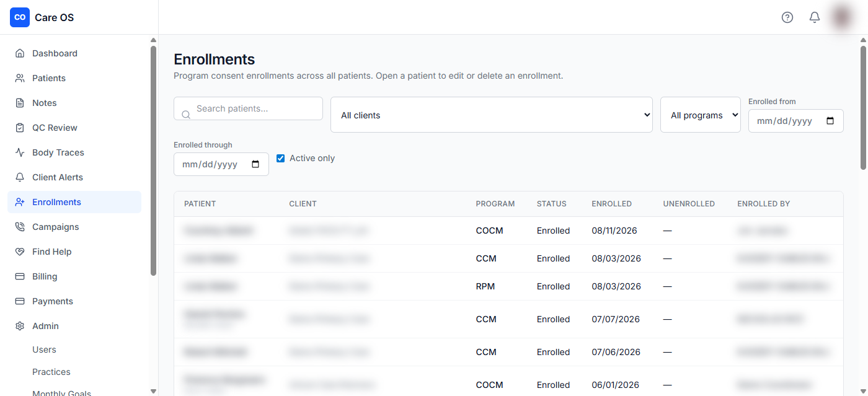
Task: Open the user avatar in header
Action: (842, 17)
